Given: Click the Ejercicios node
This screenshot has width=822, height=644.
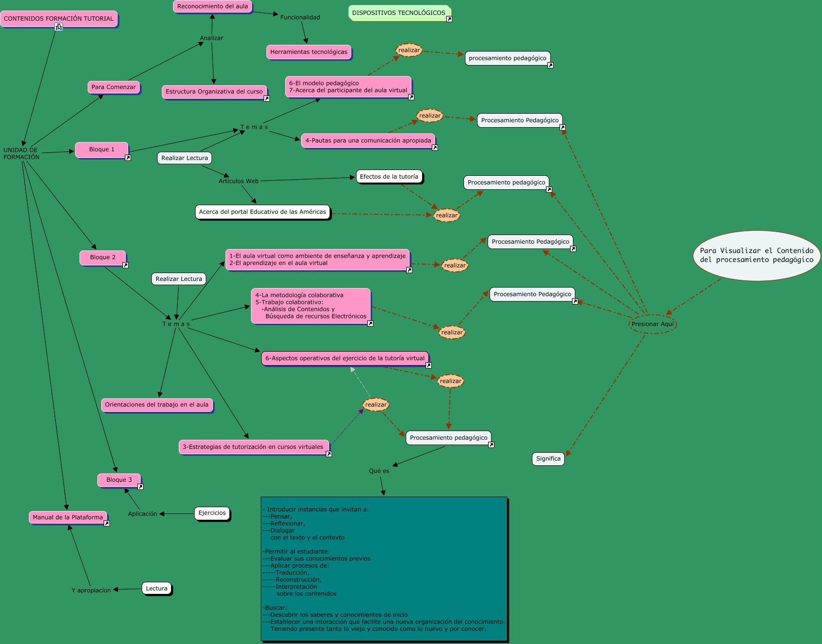Looking at the screenshot, I should click(x=212, y=513).
